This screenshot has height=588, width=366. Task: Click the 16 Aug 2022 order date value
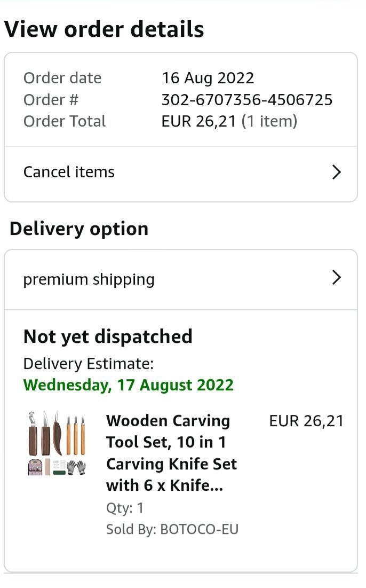pyautogui.click(x=208, y=78)
